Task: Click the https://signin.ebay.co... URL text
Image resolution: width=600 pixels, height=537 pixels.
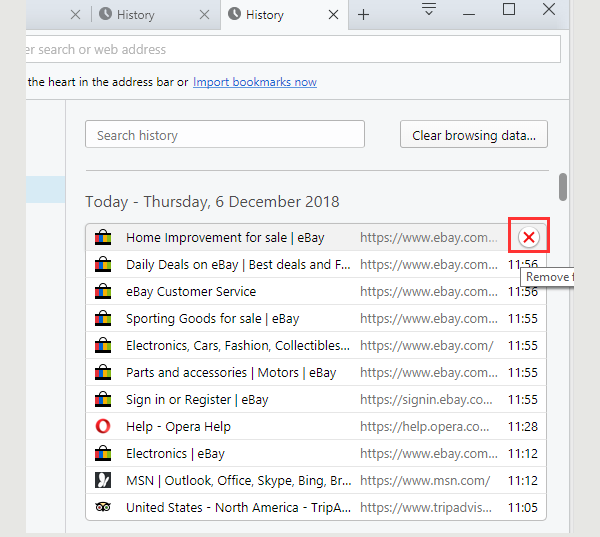Action: pos(426,400)
